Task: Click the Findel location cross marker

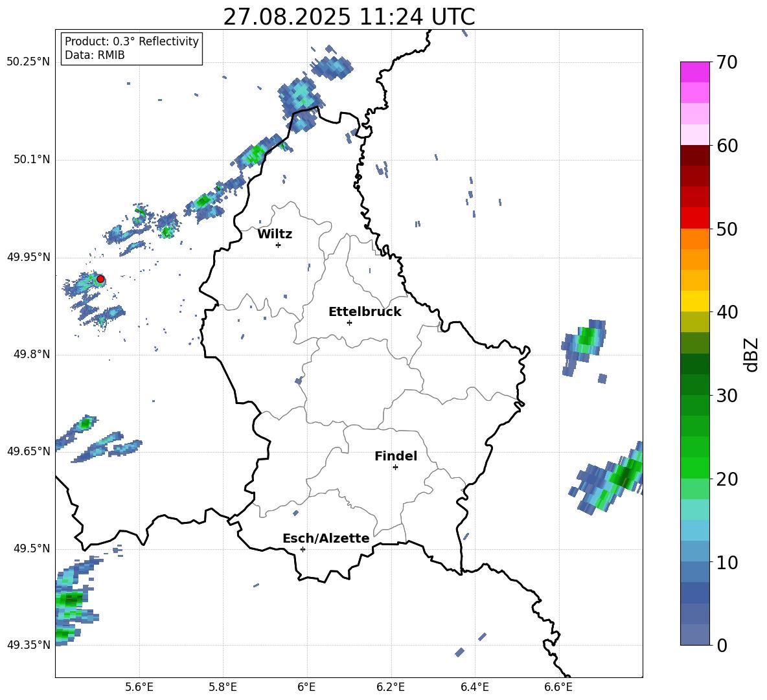Action: [395, 468]
